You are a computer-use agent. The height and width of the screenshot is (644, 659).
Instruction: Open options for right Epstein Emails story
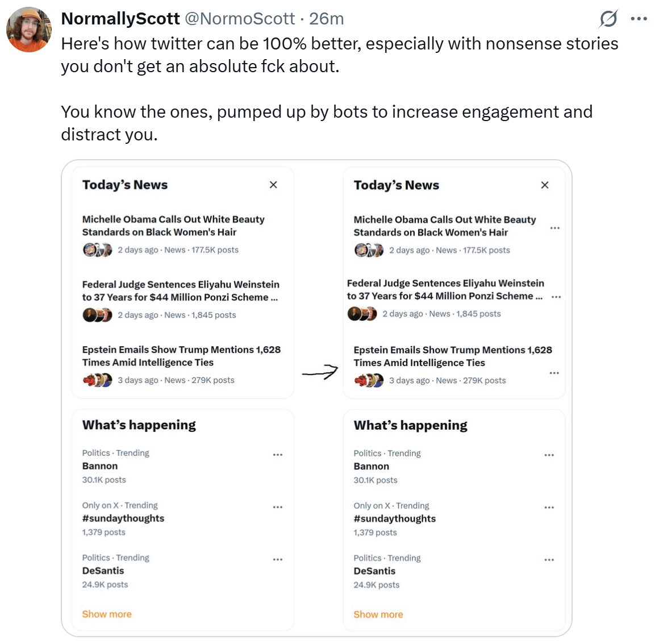554,373
